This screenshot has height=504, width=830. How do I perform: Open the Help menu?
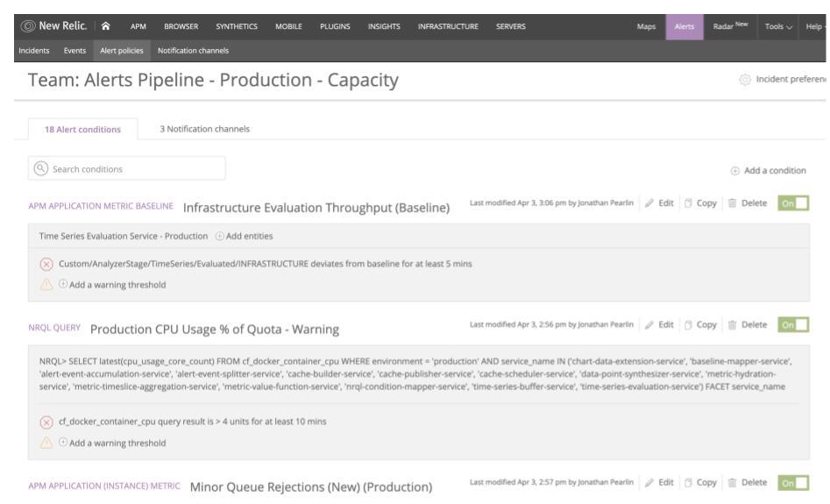tap(815, 26)
